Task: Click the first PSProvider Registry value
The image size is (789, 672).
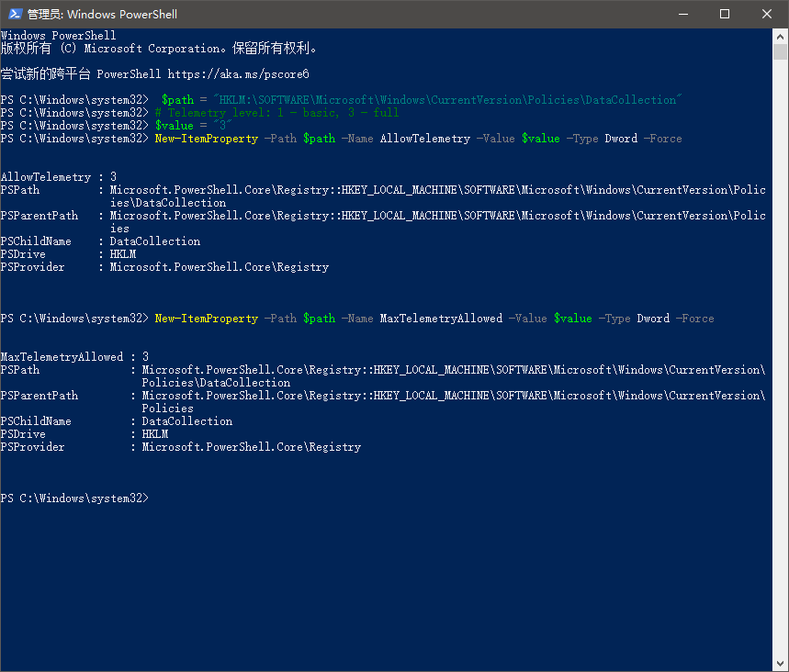Action: (220, 267)
